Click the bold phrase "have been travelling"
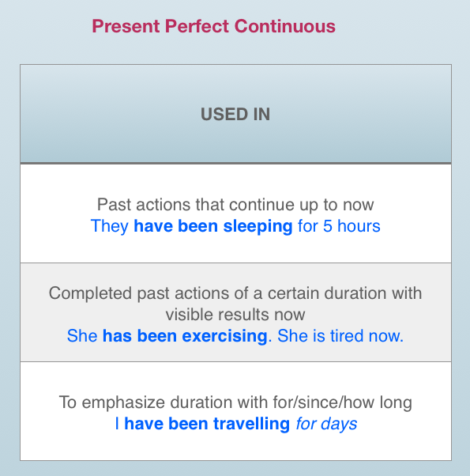Screen dimensions: 470x476 pyautogui.click(x=207, y=424)
